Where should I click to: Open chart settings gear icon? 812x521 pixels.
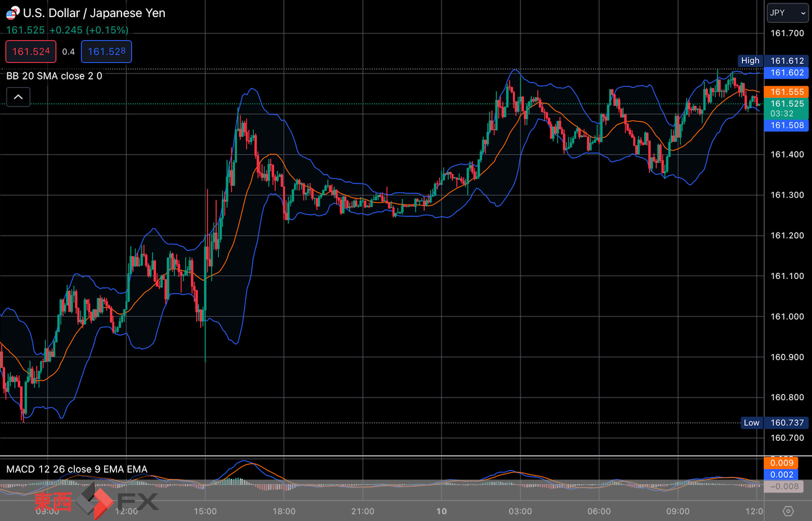(788, 511)
